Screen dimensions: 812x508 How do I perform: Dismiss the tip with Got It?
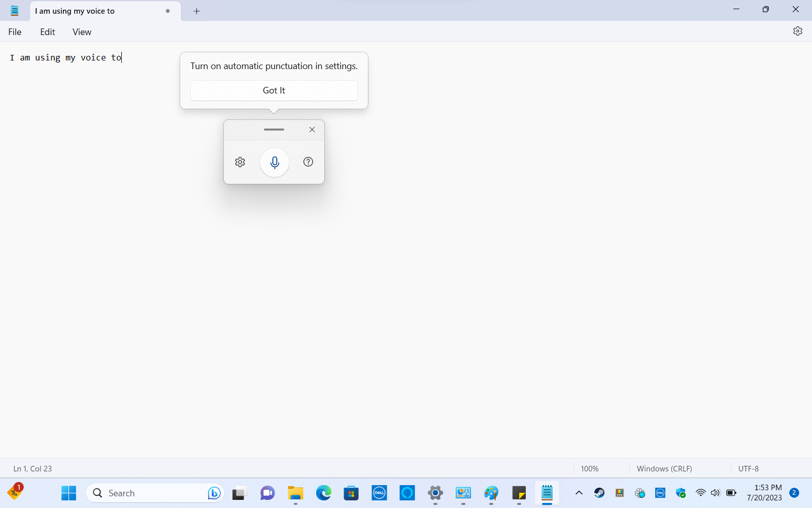click(x=274, y=90)
